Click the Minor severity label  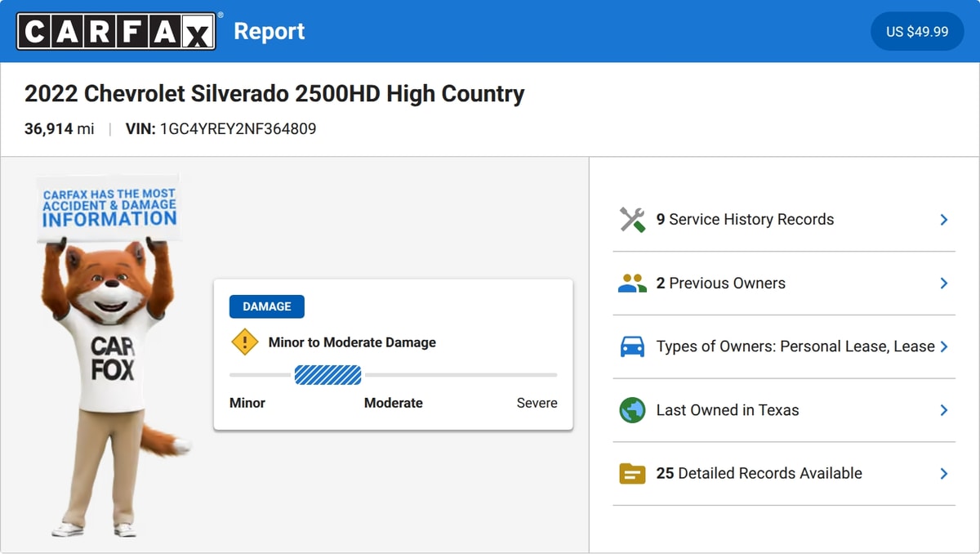point(247,403)
